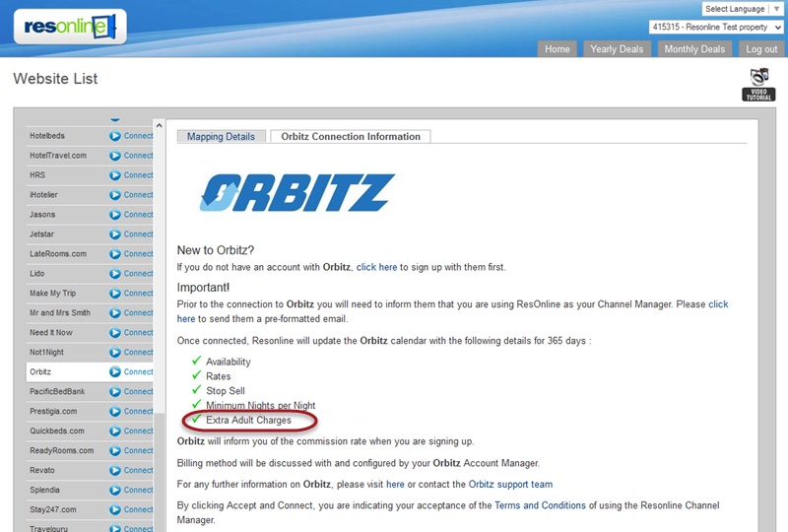Select Prestigia.com in the website list
Image resolution: width=788 pixels, height=532 pixels.
coord(53,412)
